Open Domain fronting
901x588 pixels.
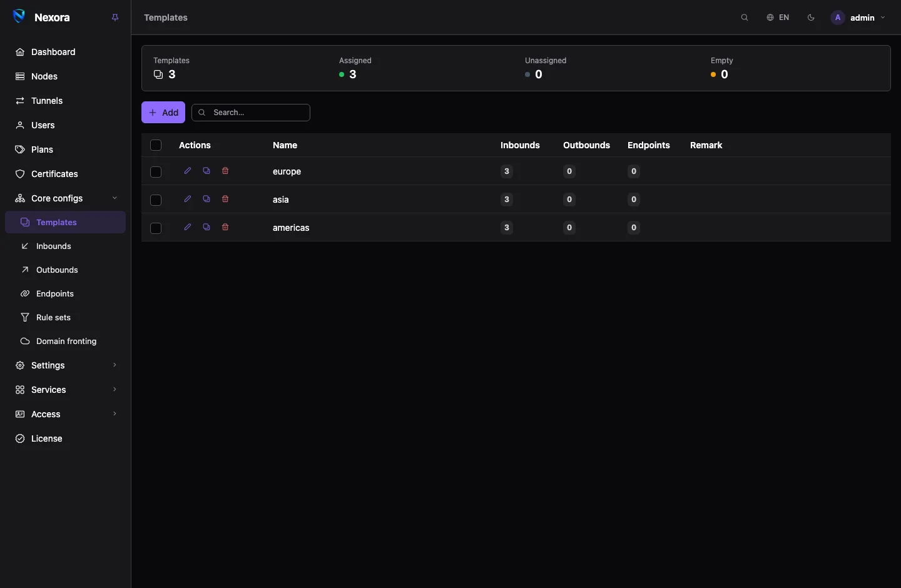[x=66, y=341]
